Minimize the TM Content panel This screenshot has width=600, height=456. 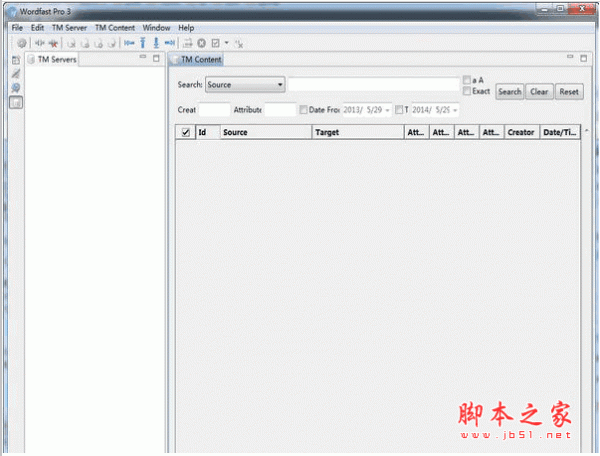point(570,57)
